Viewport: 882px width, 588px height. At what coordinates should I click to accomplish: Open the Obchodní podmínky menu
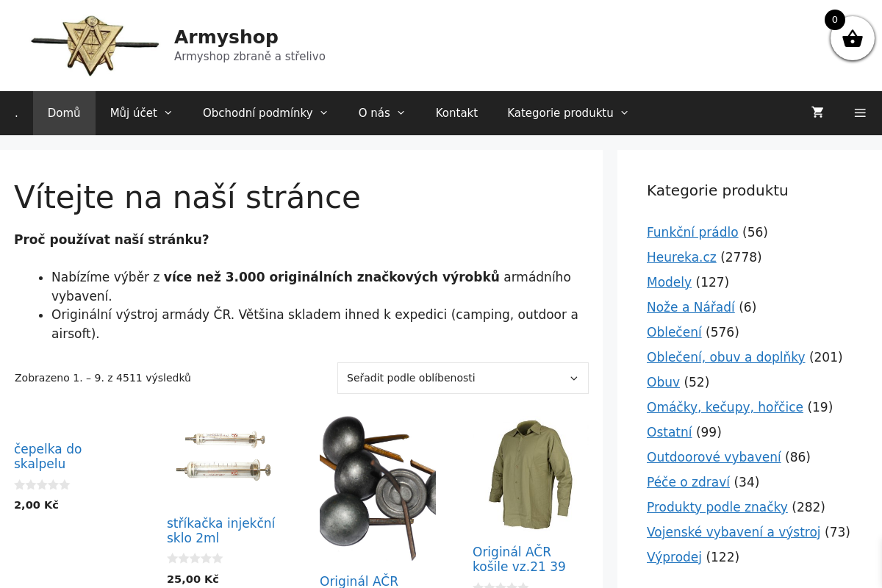click(x=257, y=112)
